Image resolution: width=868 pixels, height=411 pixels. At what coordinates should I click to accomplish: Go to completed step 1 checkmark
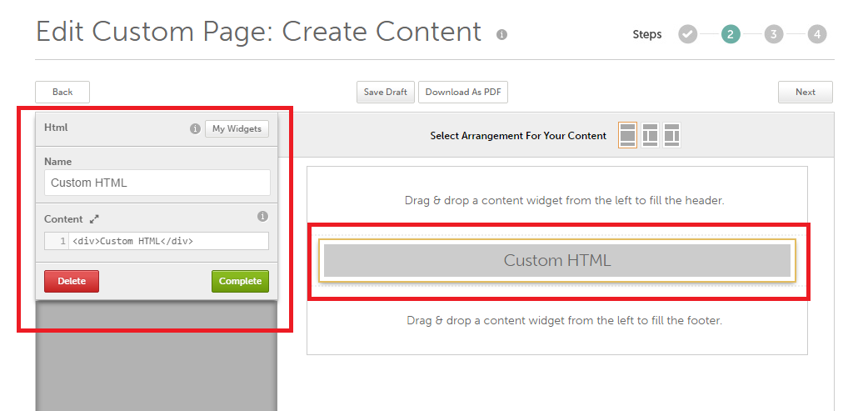point(687,34)
